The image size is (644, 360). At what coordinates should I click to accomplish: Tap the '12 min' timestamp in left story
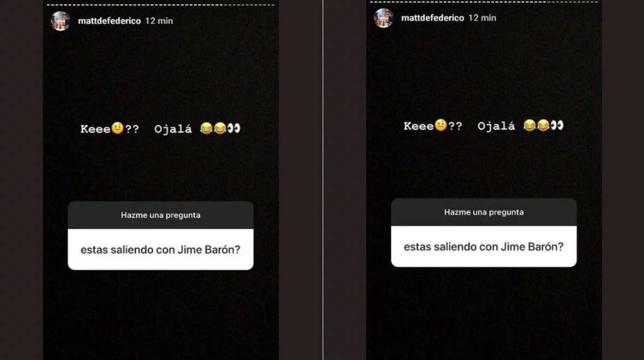click(x=159, y=21)
